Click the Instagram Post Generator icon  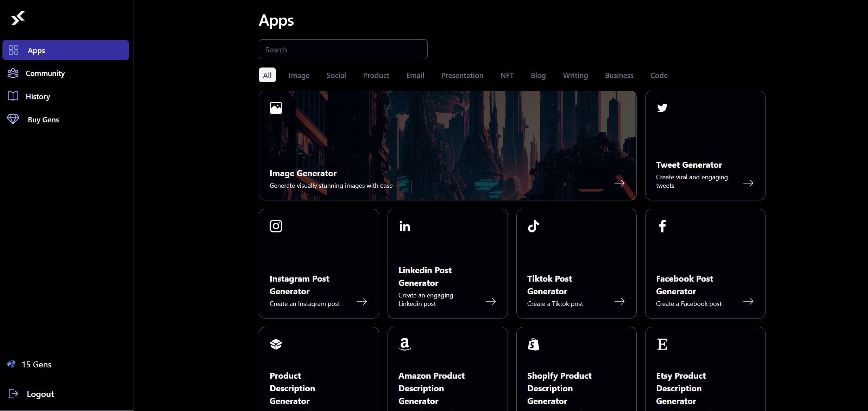point(276,226)
